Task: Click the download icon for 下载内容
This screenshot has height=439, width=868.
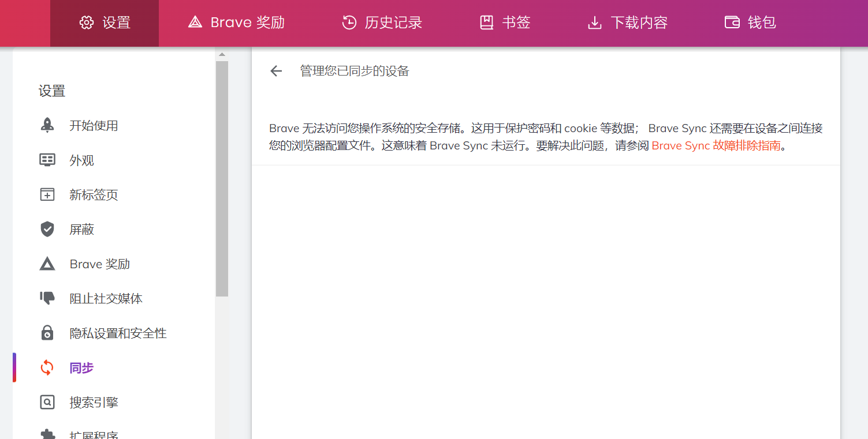Action: (594, 23)
